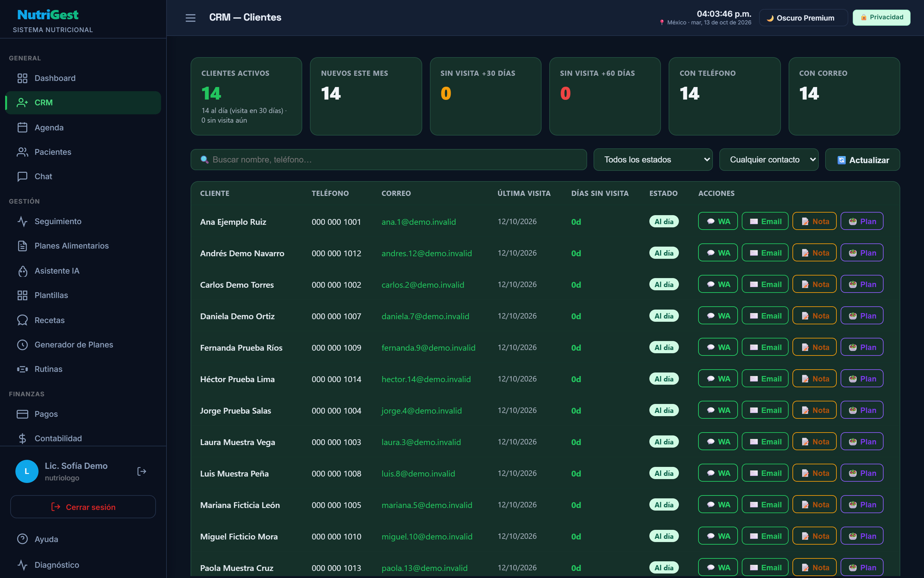924x578 pixels.
Task: Click the Asistente IA bot icon
Action: (22, 271)
